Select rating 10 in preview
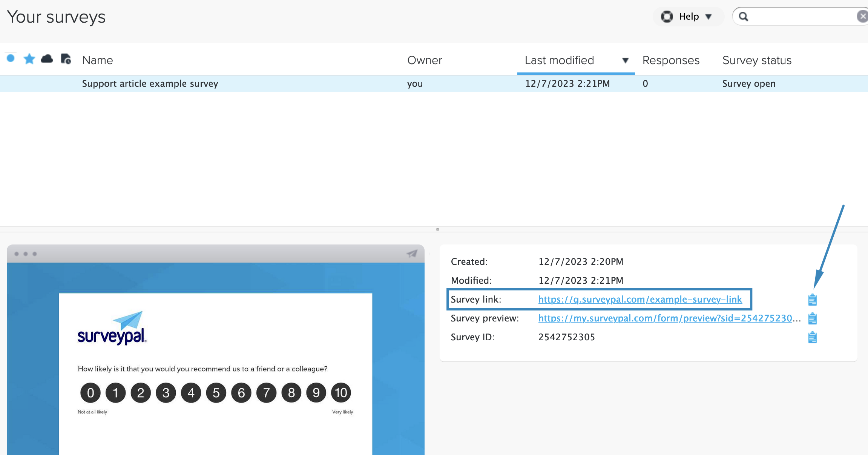 [341, 393]
